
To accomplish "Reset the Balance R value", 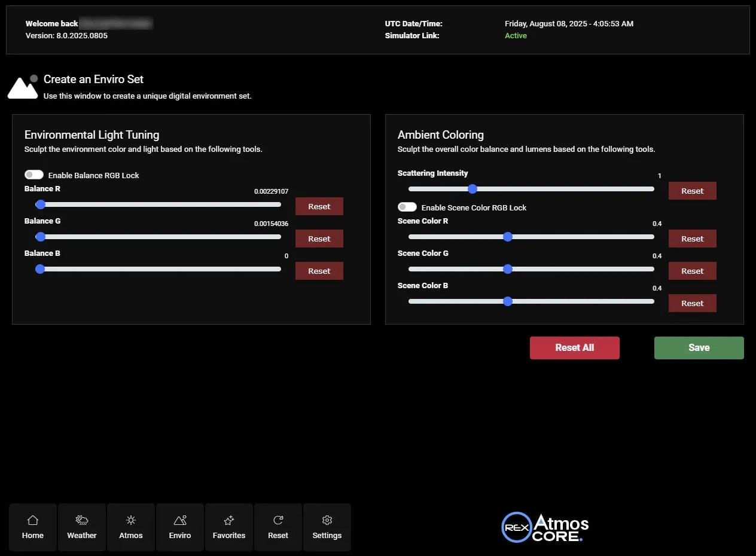I will pos(319,206).
